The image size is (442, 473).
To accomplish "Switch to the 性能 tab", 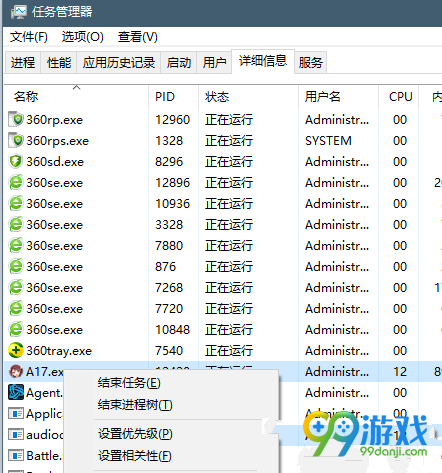I will coord(59,62).
